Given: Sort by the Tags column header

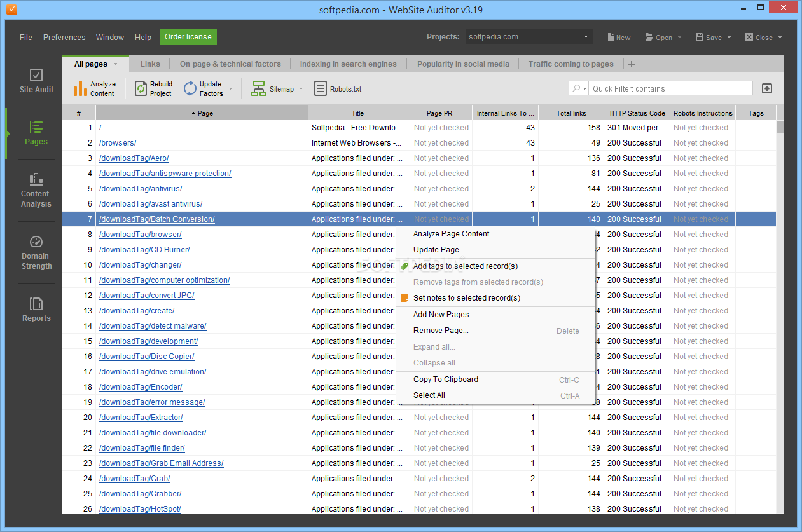Looking at the screenshot, I should [756, 113].
